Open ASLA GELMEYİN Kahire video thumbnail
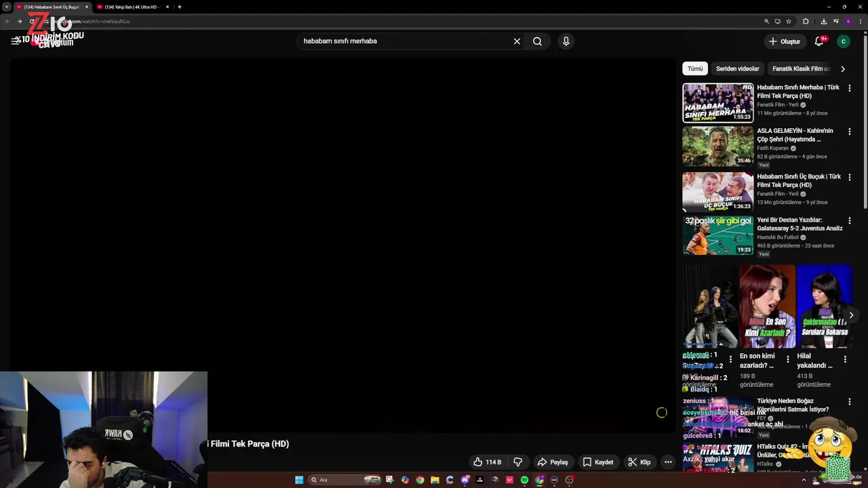This screenshot has width=868, height=488. (717, 146)
